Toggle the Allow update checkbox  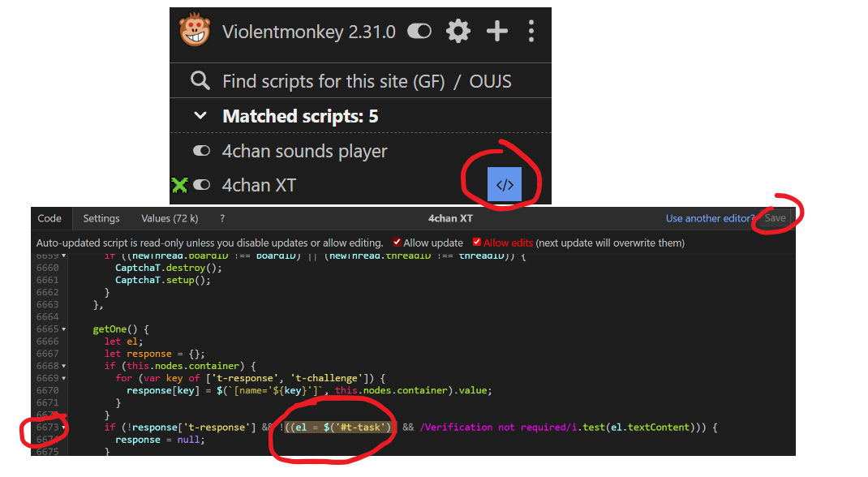[x=397, y=243]
